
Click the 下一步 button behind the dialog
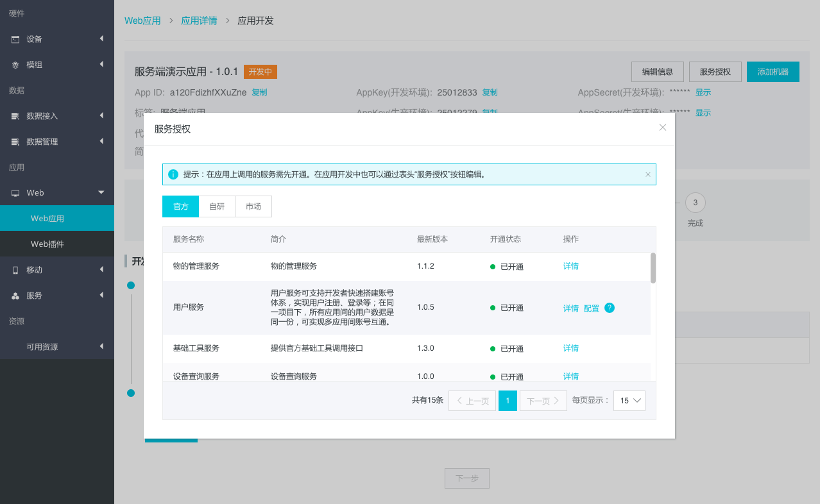[x=467, y=478]
